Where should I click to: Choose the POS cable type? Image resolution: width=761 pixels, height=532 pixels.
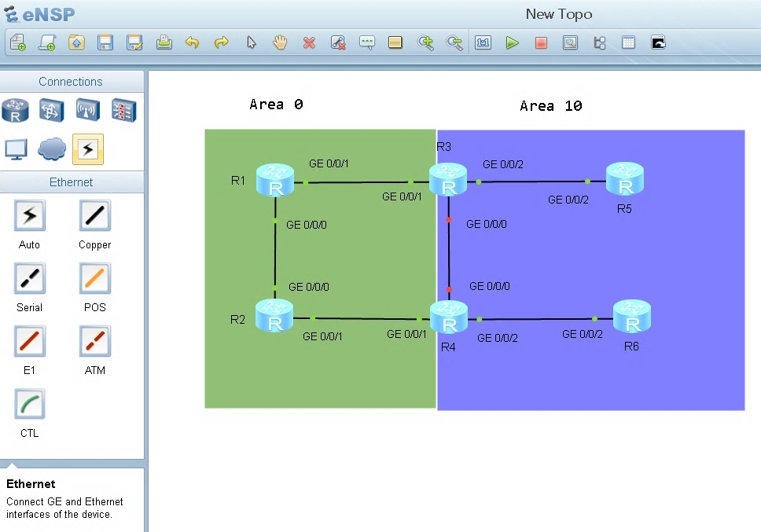pos(94,278)
